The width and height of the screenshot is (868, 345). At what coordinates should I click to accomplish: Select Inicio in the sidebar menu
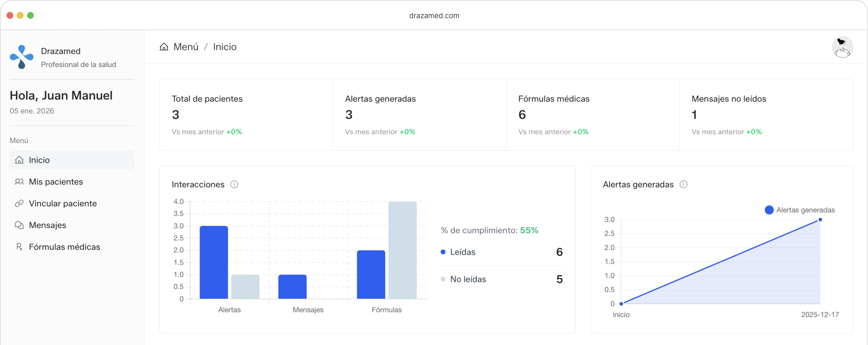pyautogui.click(x=39, y=160)
